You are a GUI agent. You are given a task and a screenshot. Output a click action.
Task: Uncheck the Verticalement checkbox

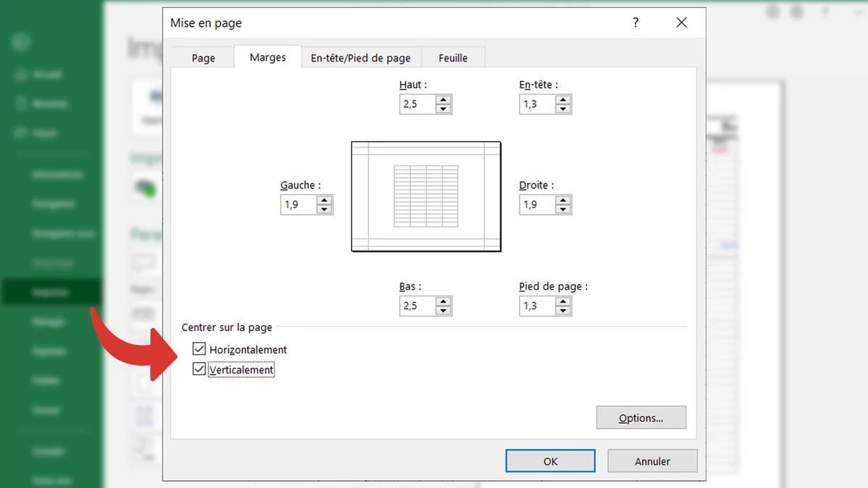pos(199,369)
